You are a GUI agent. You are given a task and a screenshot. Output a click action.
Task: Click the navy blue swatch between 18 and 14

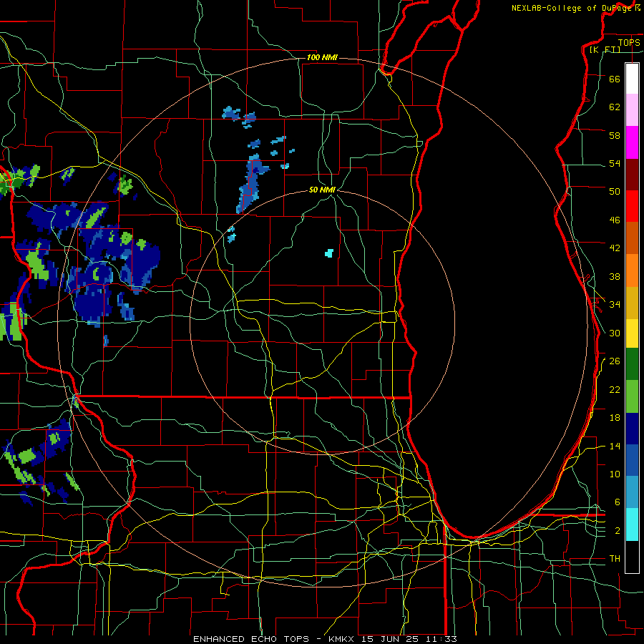click(x=632, y=429)
